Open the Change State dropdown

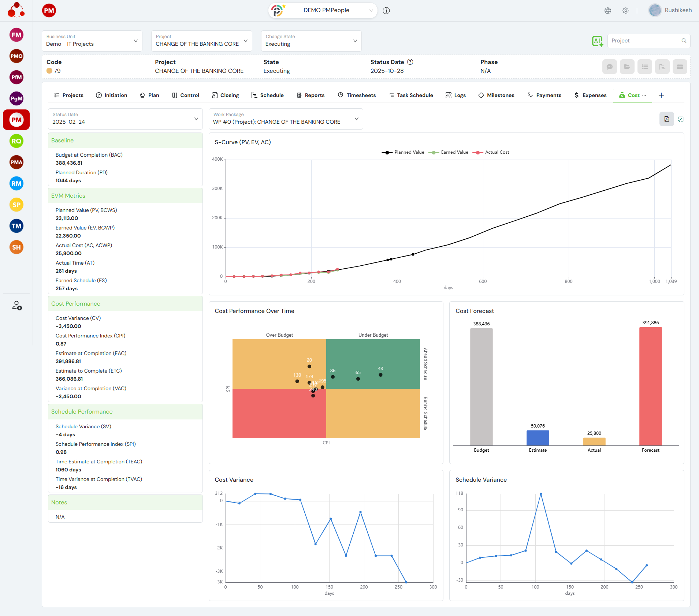coord(311,41)
